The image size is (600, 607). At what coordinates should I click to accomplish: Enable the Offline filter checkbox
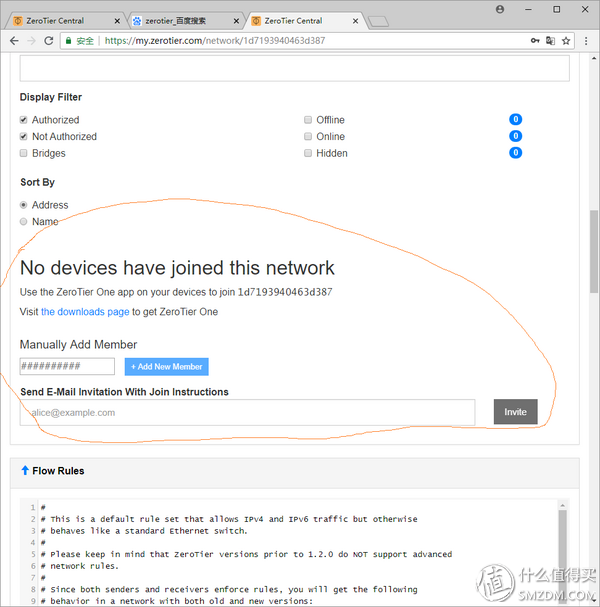308,120
